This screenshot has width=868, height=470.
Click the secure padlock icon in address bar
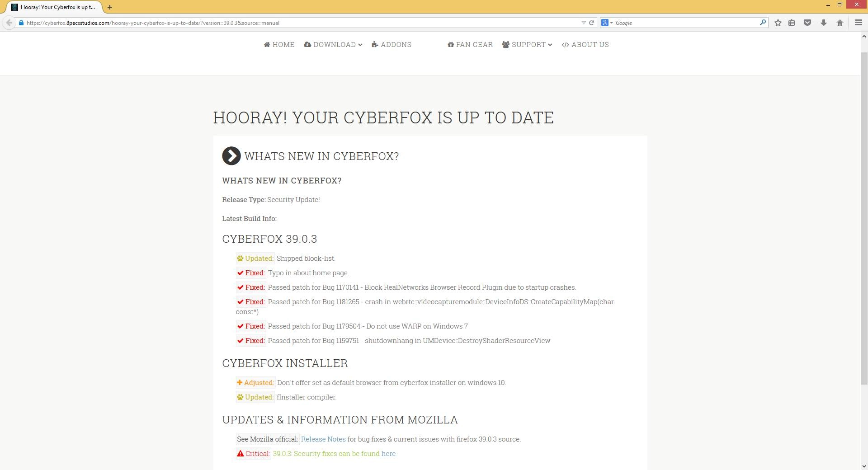[x=21, y=23]
